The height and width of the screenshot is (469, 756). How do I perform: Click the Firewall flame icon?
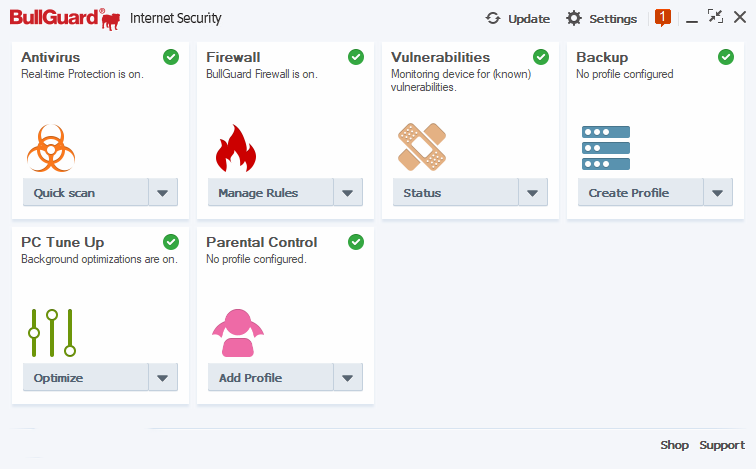[236, 148]
